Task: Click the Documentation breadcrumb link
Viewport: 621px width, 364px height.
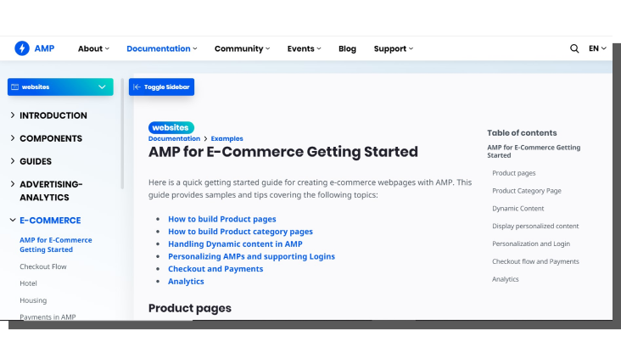Action: [x=174, y=138]
